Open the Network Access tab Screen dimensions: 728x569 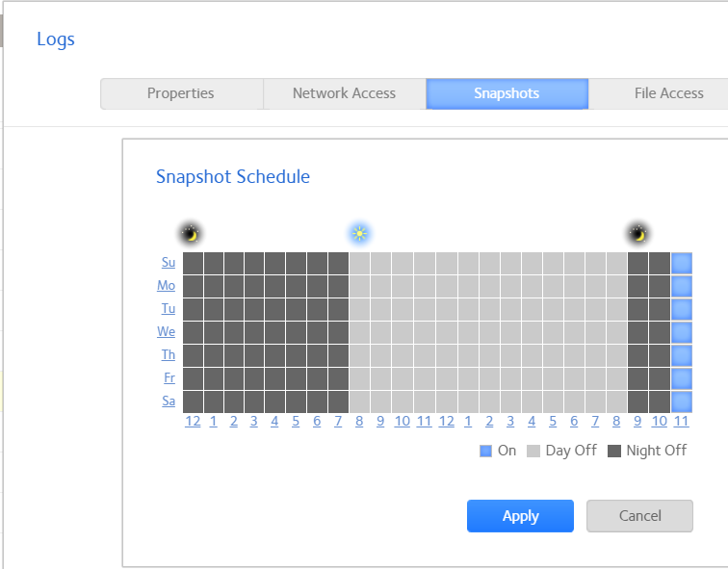coord(344,93)
